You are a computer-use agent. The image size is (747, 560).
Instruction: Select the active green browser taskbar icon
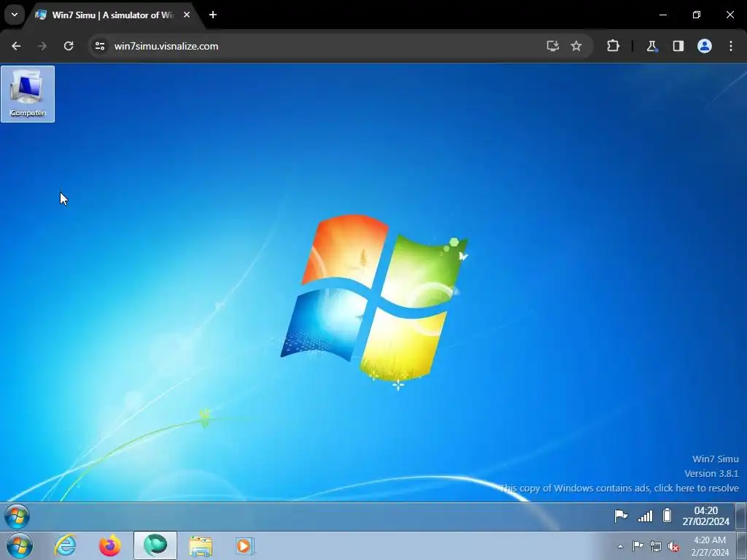click(x=155, y=545)
